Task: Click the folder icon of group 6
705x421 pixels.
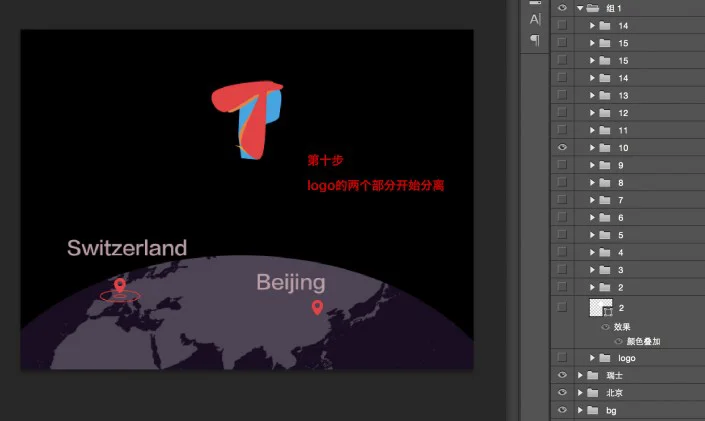Action: [605, 218]
